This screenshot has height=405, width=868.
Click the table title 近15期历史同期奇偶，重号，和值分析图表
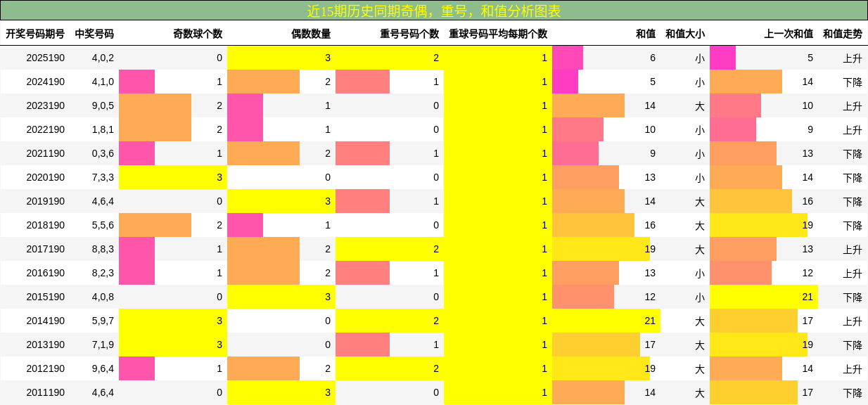pos(434,11)
